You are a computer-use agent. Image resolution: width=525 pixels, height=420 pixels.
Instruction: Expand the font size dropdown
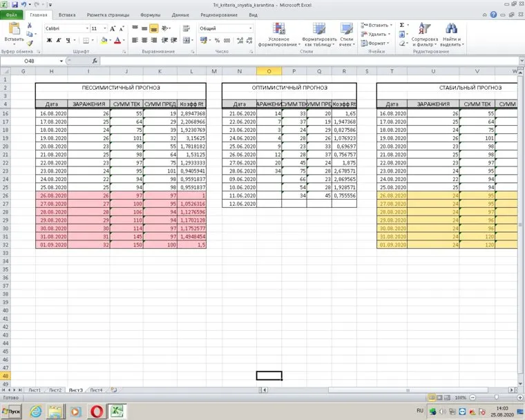coord(106,28)
